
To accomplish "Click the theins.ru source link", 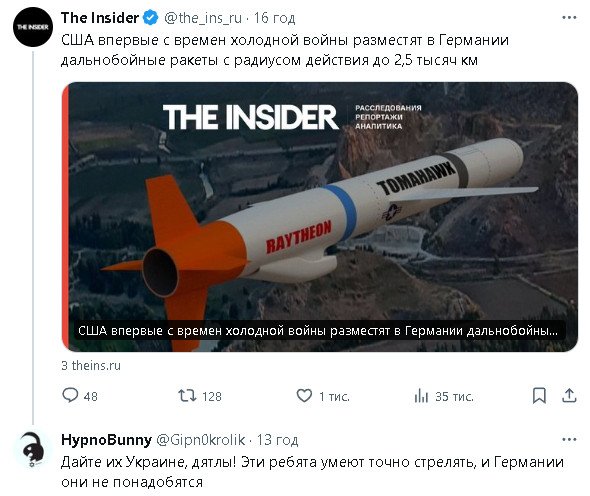I will [x=91, y=365].
